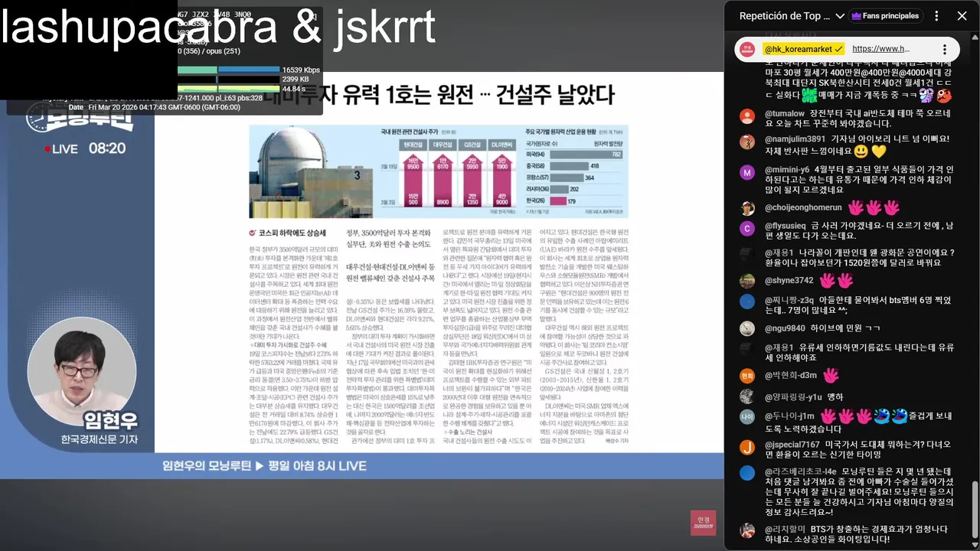Click the nuclear plants by country chart
This screenshot has width=980, height=551.
point(576,172)
